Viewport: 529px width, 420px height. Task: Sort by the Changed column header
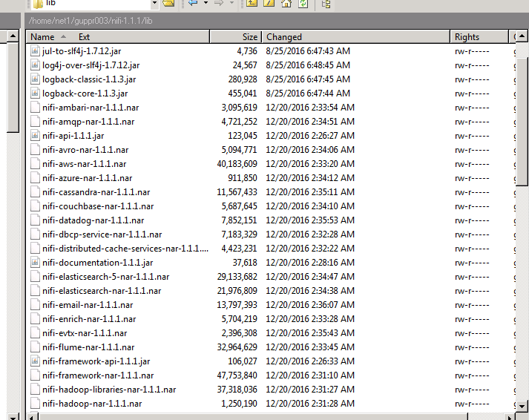tap(355, 37)
